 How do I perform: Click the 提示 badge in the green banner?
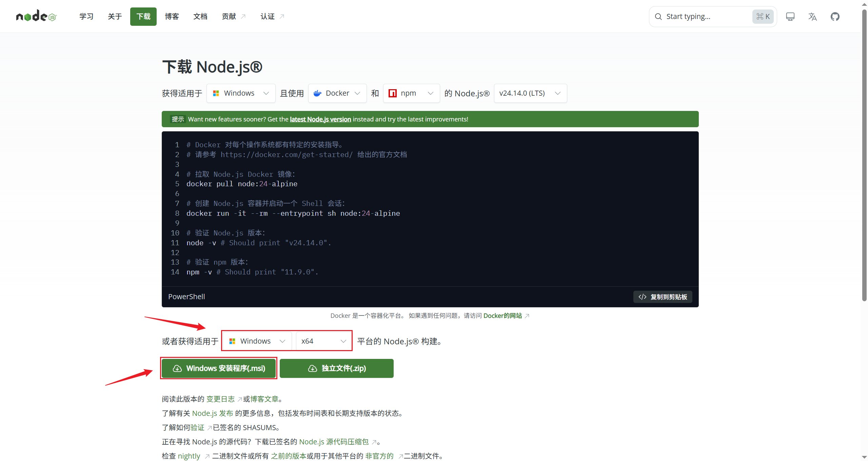click(178, 119)
